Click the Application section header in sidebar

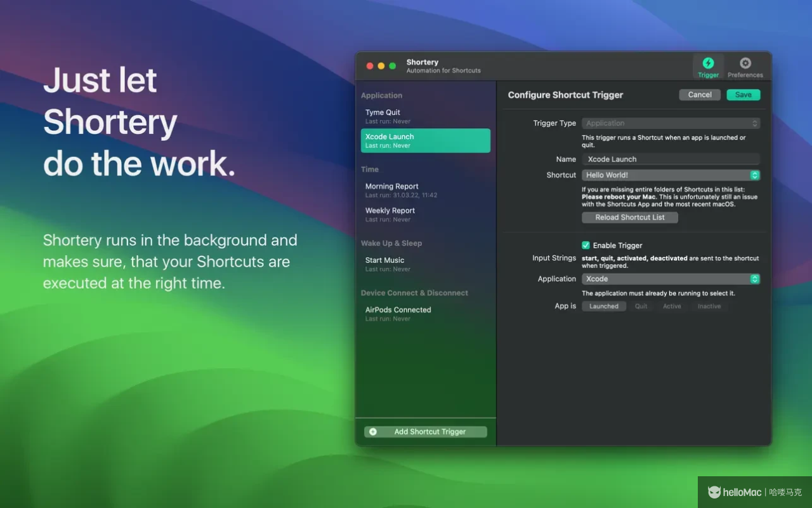[x=381, y=95]
